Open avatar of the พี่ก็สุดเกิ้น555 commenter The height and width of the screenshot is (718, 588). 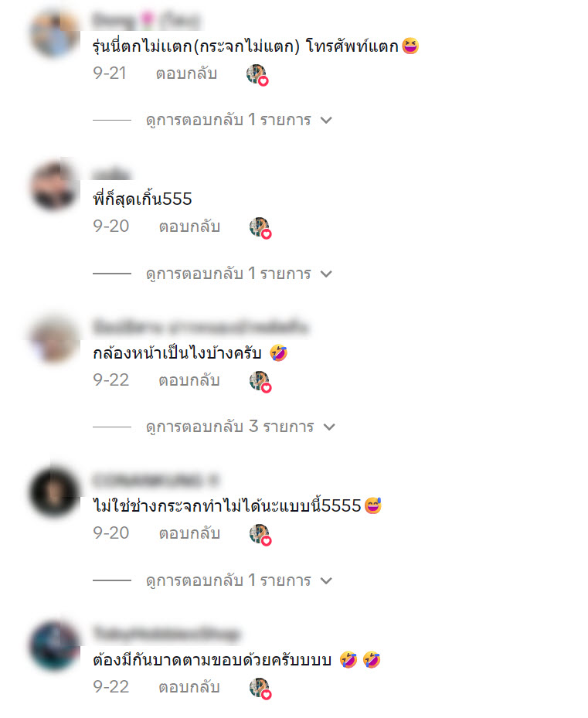tap(55, 185)
